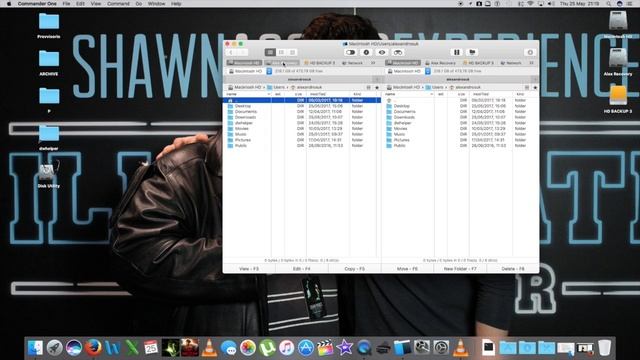Select Network drive in left panel
Viewport: 640px width, 360px height.
352,63
